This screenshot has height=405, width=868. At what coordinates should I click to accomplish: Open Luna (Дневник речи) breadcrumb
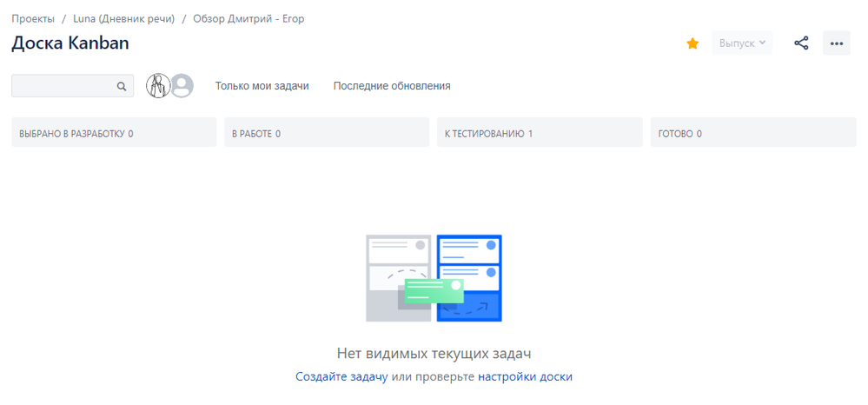124,19
